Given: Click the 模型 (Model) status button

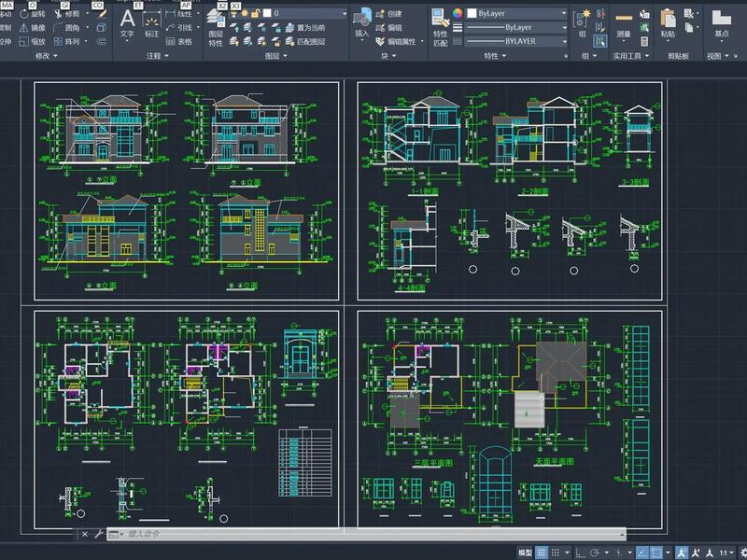Looking at the screenshot, I should tap(525, 553).
